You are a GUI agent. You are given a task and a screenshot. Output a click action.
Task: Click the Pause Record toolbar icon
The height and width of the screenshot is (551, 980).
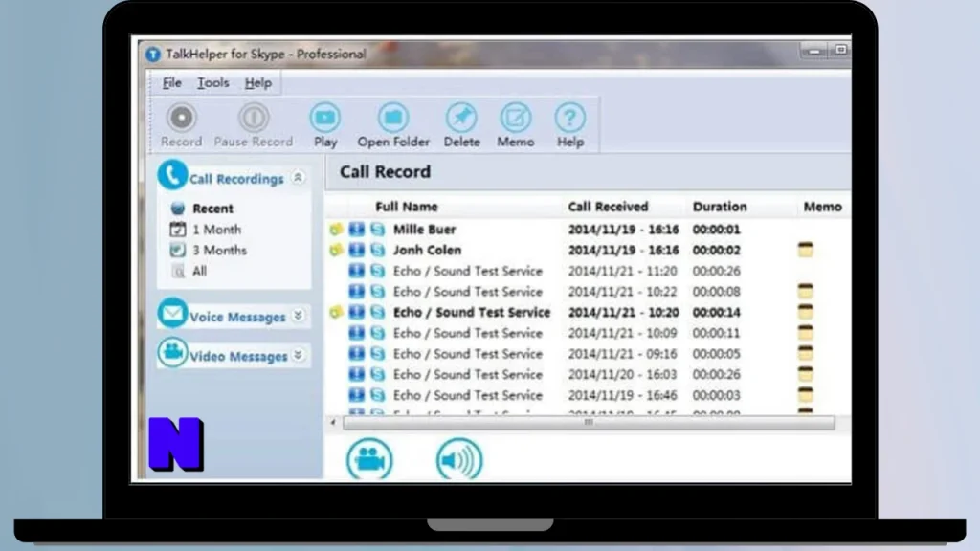(x=253, y=118)
